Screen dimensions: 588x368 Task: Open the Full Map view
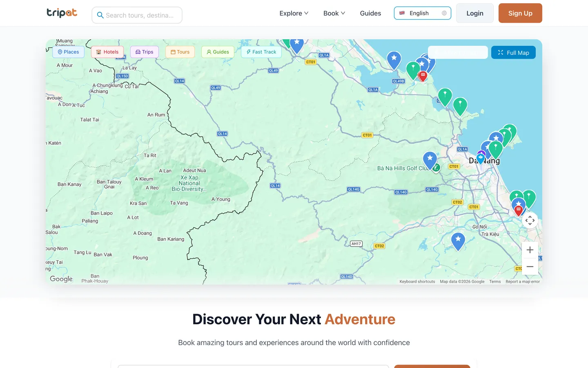coord(513,52)
